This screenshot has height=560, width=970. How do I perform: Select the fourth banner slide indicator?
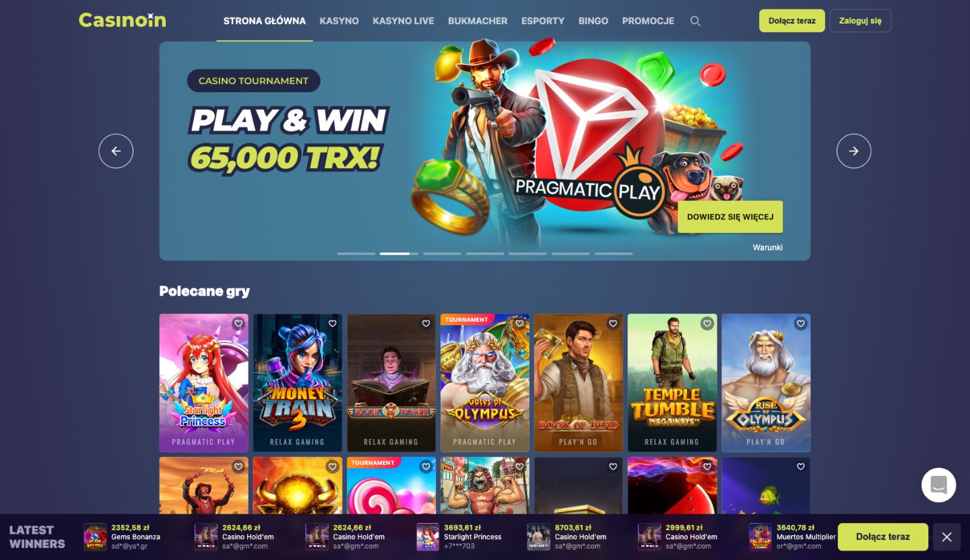point(485,254)
